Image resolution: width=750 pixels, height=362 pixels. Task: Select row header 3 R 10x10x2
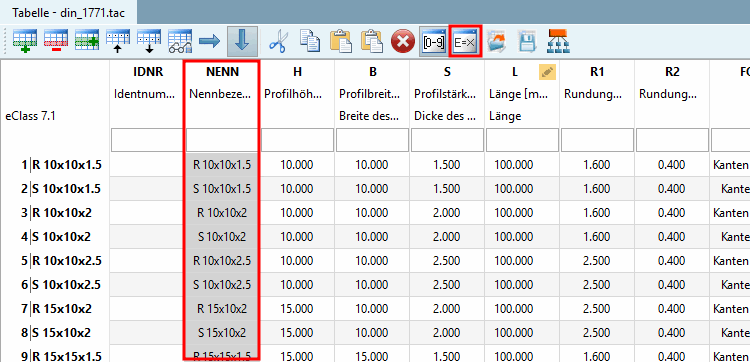tap(55, 213)
